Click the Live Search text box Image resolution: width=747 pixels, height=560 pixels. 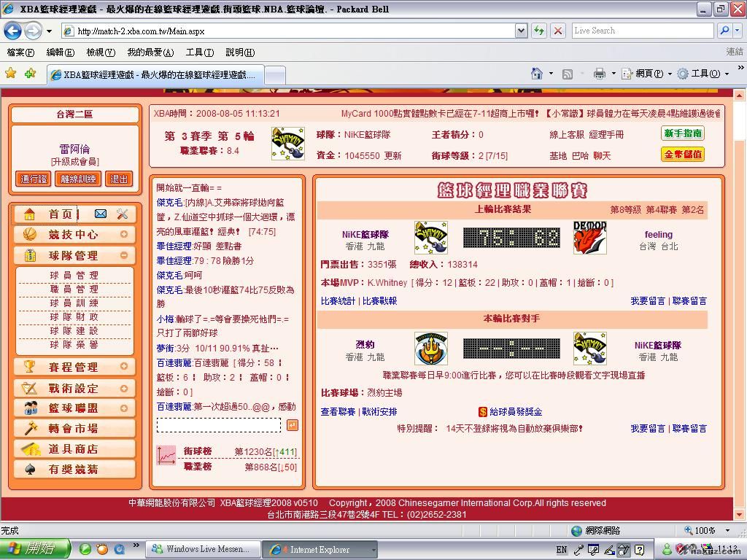(x=643, y=31)
